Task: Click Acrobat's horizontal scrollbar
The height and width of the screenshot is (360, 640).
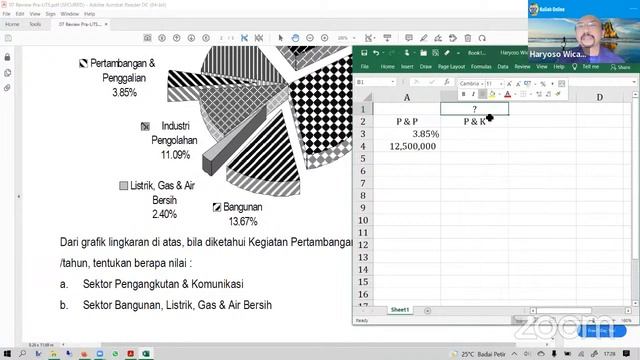Action: click(x=308, y=345)
